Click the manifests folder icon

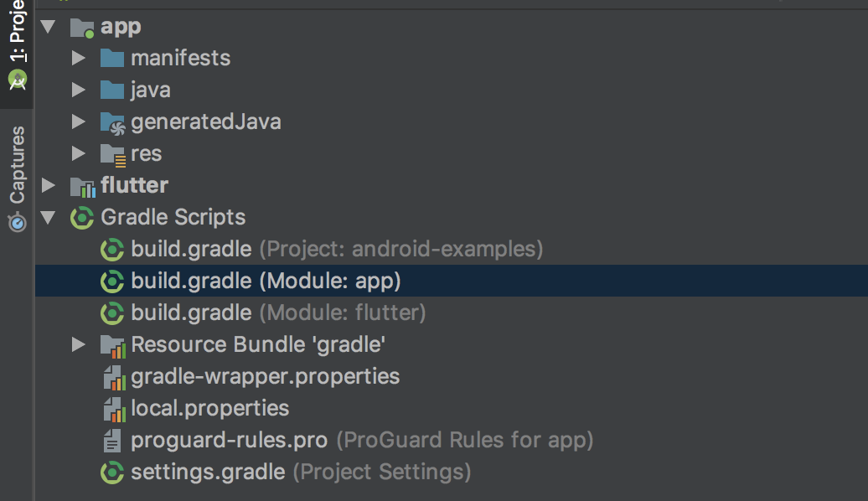(x=111, y=59)
